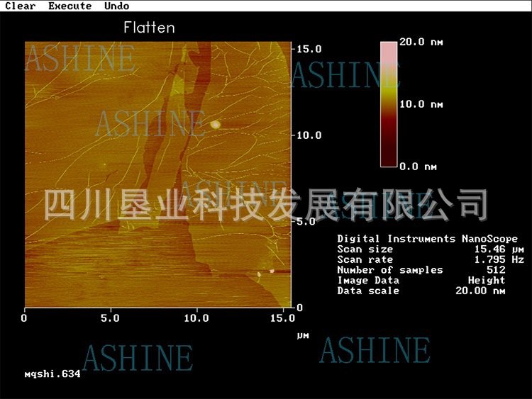Click the small bright spot near the scan's lower right
This screenshot has width=532, height=399.
(271, 271)
